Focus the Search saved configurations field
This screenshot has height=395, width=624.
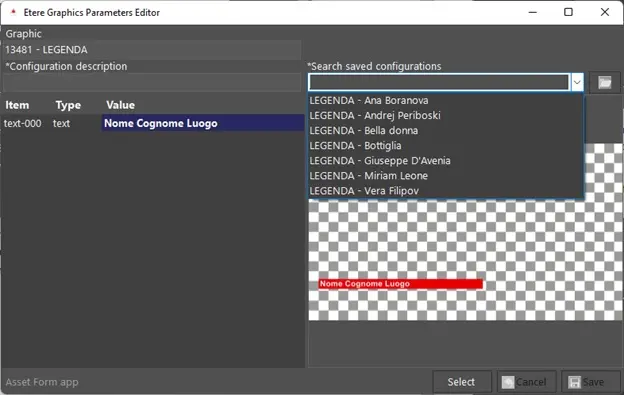pyautogui.click(x=439, y=83)
